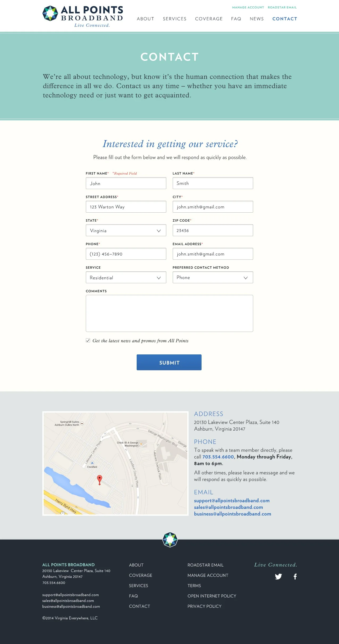Open Roadstar Email link in the footer
339x644 pixels.
206,565
